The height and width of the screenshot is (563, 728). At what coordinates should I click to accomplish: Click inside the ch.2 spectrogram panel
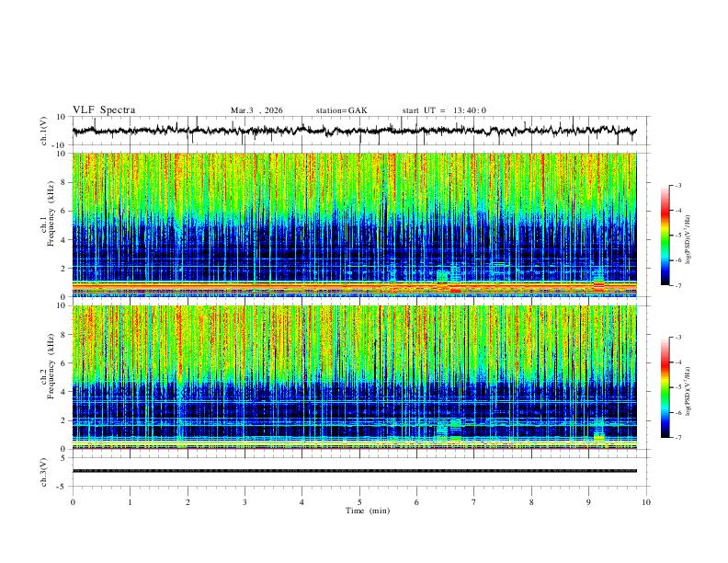pos(354,377)
